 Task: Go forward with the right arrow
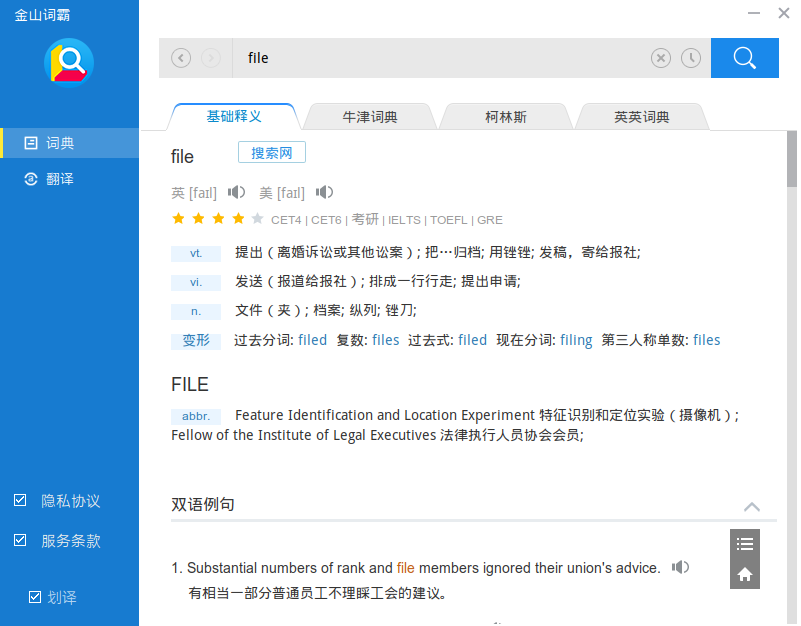(x=211, y=58)
